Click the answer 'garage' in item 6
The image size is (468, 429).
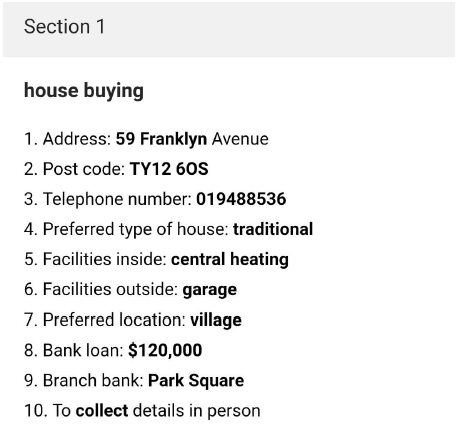(210, 290)
